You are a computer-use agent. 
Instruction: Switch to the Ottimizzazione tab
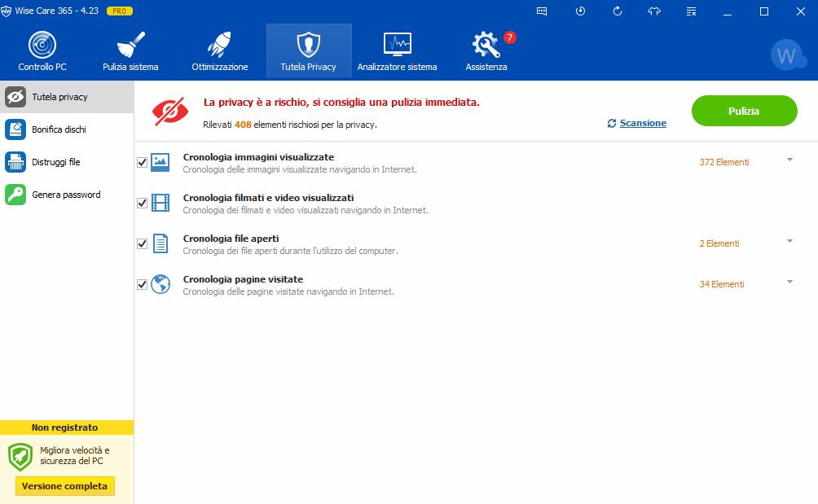[x=220, y=51]
